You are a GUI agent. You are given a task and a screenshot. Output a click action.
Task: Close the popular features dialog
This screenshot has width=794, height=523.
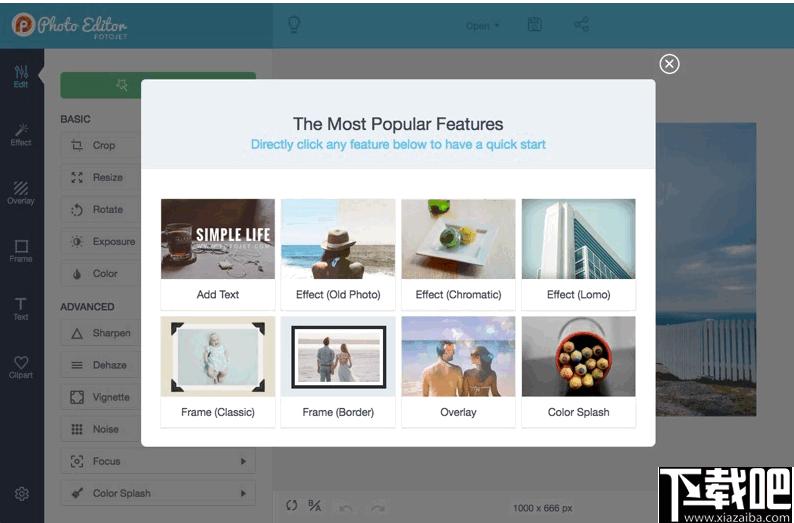pyautogui.click(x=669, y=64)
